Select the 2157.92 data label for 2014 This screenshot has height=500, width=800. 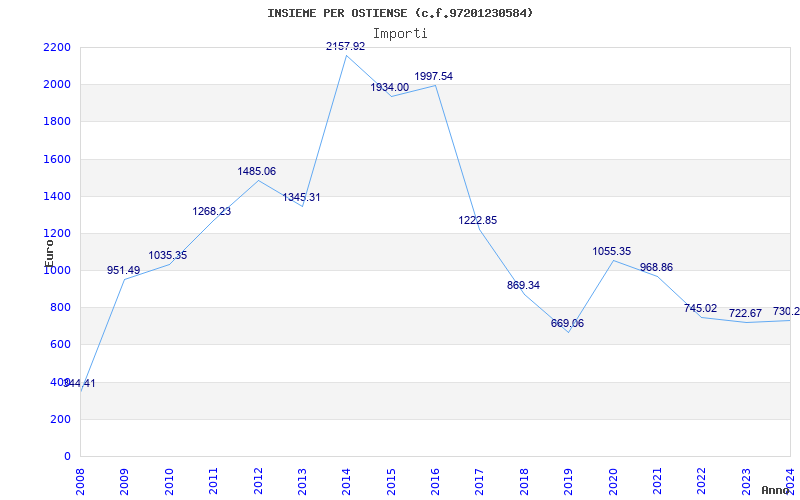(346, 46)
